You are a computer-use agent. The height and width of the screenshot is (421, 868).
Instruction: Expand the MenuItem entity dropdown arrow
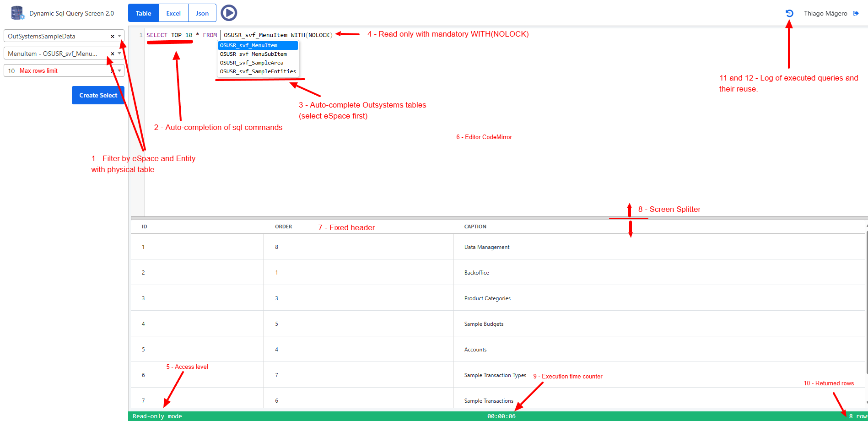(119, 54)
